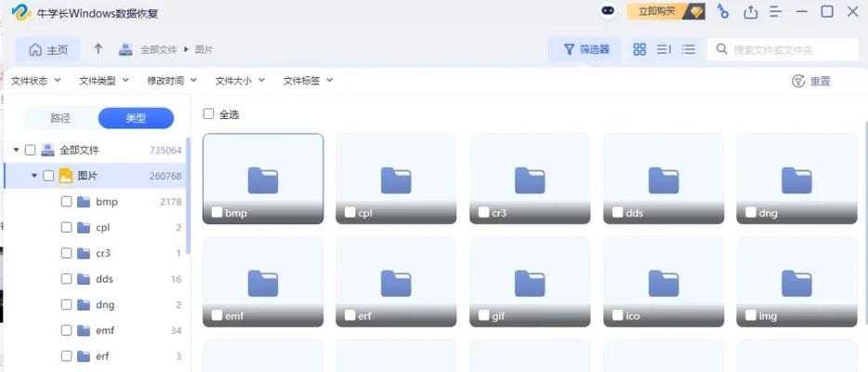Tick the emf checkbox in sidebar tree
This screenshot has height=372, width=868.
click(x=66, y=330)
